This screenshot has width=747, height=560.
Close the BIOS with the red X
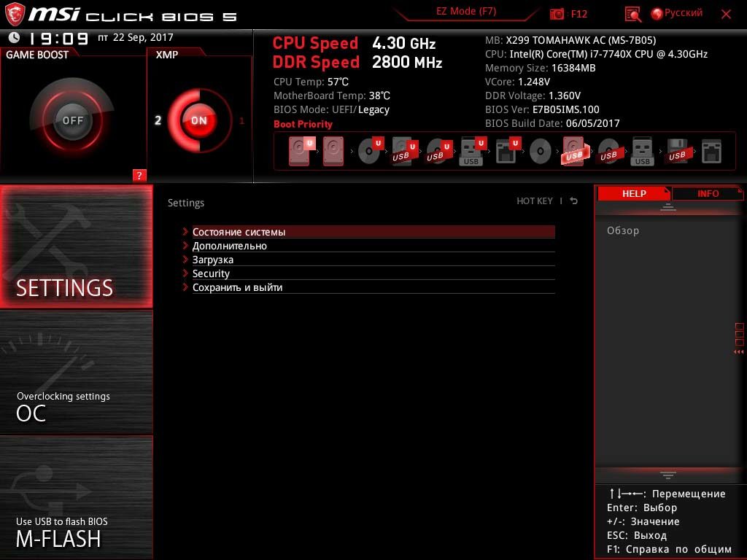click(726, 15)
